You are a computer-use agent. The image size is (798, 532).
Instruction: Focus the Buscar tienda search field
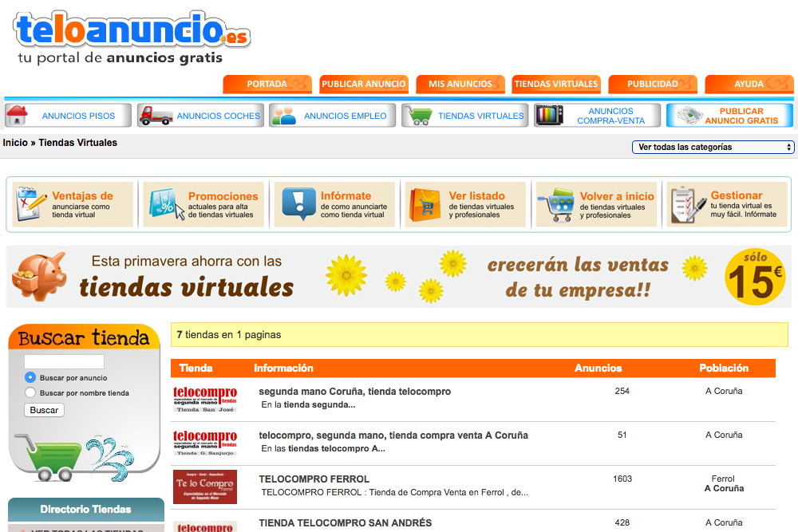coord(64,361)
